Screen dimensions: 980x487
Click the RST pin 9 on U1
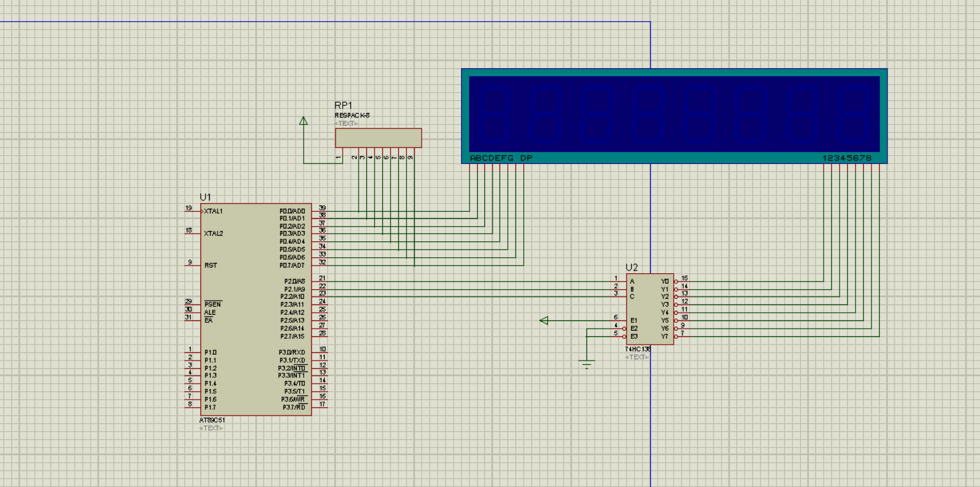point(193,265)
